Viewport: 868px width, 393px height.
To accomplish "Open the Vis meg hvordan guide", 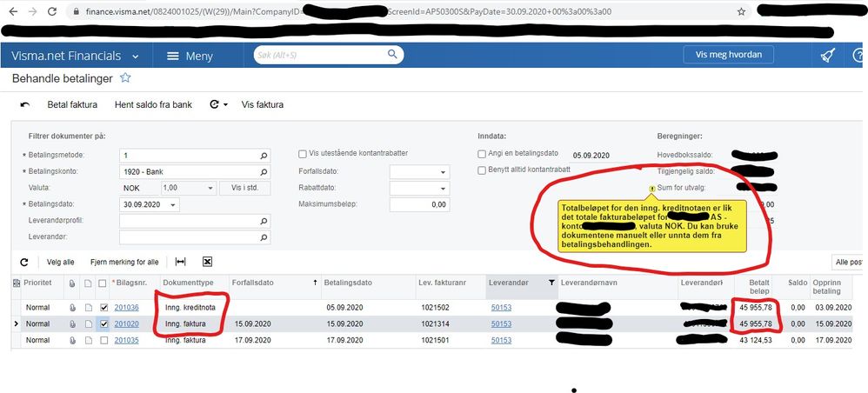I will click(729, 55).
